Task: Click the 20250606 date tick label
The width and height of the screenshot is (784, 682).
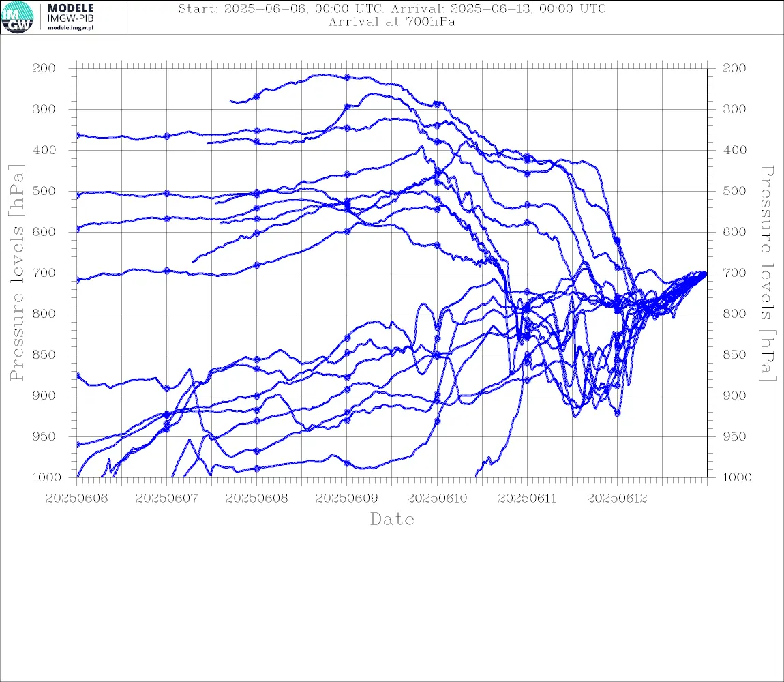Action: tap(76, 499)
